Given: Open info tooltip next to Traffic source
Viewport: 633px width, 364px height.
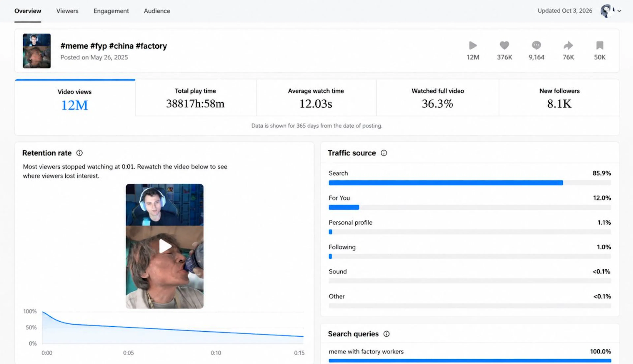Looking at the screenshot, I should [x=384, y=153].
